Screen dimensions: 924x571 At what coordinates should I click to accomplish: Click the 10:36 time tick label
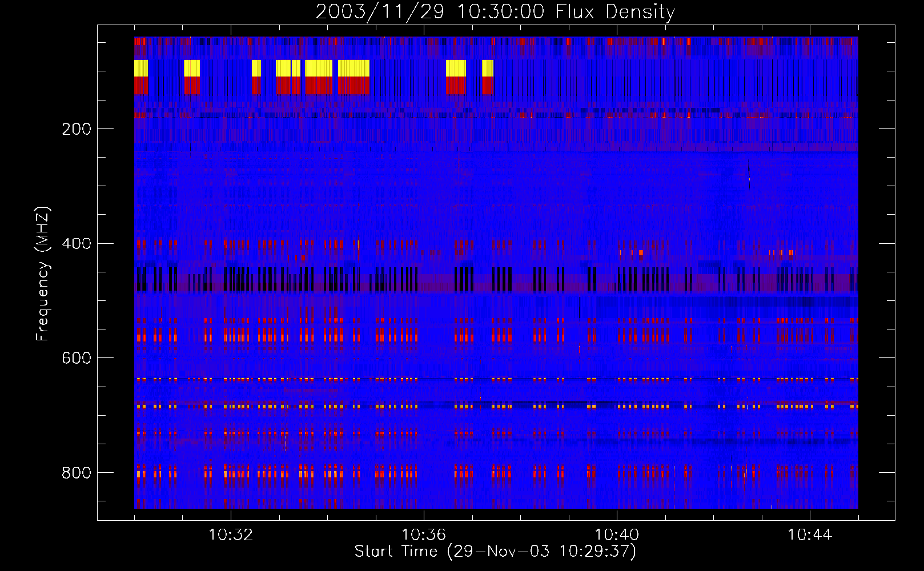[424, 535]
